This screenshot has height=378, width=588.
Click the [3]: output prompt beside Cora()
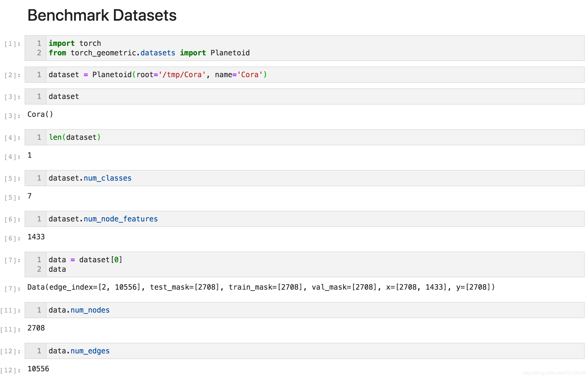(12, 116)
